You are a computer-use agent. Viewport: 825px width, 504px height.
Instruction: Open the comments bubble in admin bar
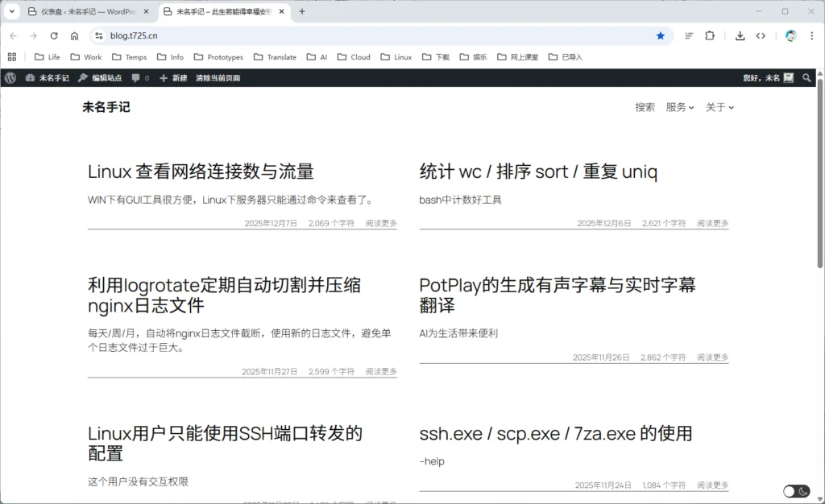[139, 78]
